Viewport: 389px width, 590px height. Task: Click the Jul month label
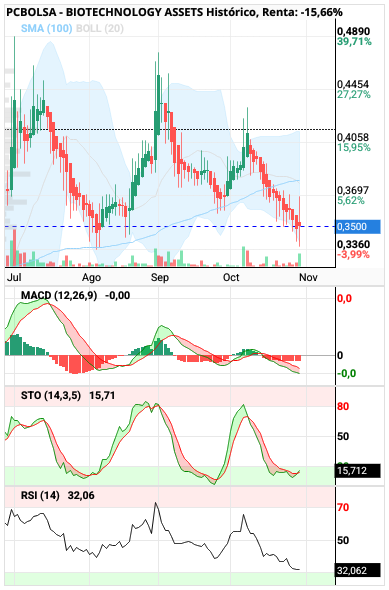14,277
